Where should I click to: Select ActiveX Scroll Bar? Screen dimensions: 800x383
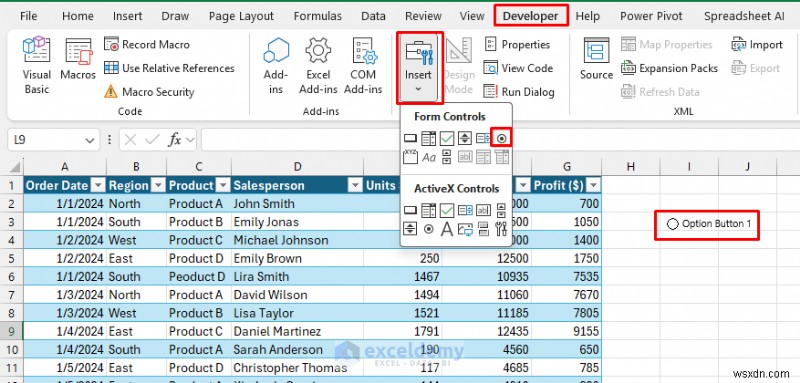[501, 210]
